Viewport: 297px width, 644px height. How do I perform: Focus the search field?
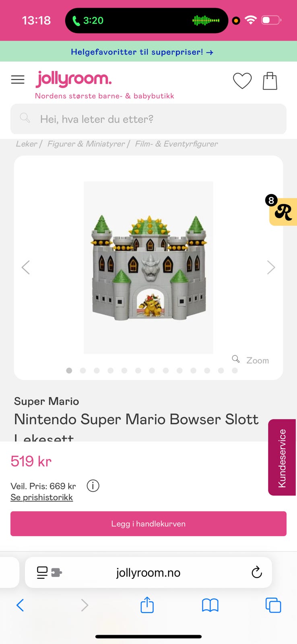click(148, 119)
